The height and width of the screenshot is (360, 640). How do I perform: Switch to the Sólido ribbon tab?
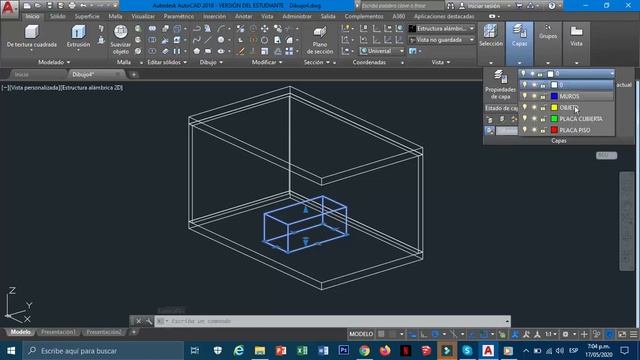pos(58,16)
